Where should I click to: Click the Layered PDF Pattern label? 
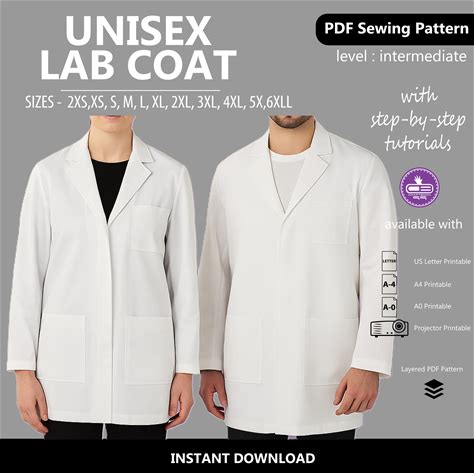point(432,369)
